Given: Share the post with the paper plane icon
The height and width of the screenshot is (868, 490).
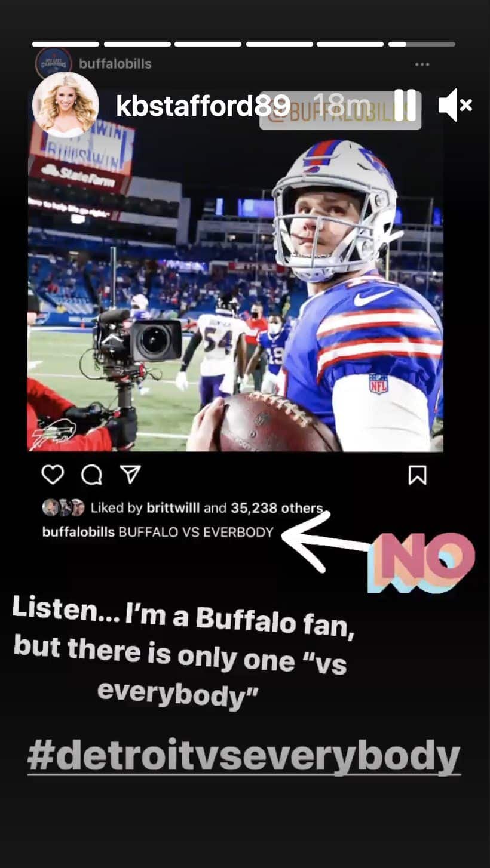Looking at the screenshot, I should click(x=130, y=475).
